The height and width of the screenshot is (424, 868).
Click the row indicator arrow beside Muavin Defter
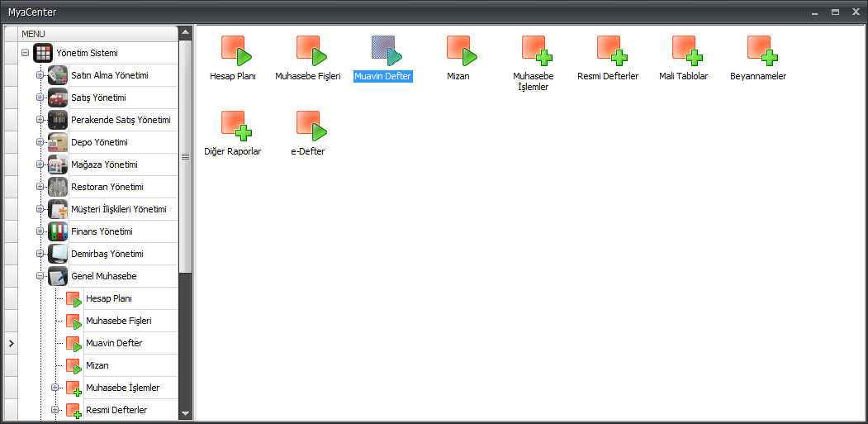tap(11, 344)
